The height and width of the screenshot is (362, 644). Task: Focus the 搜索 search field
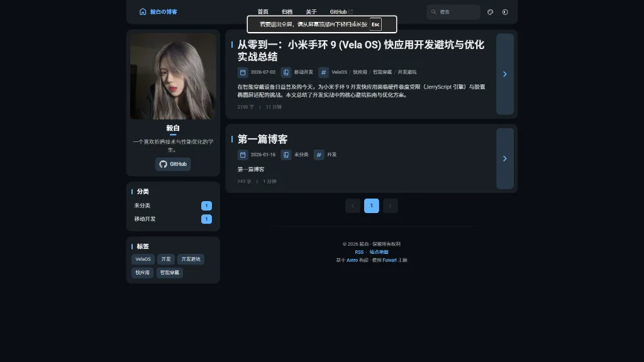point(453,13)
